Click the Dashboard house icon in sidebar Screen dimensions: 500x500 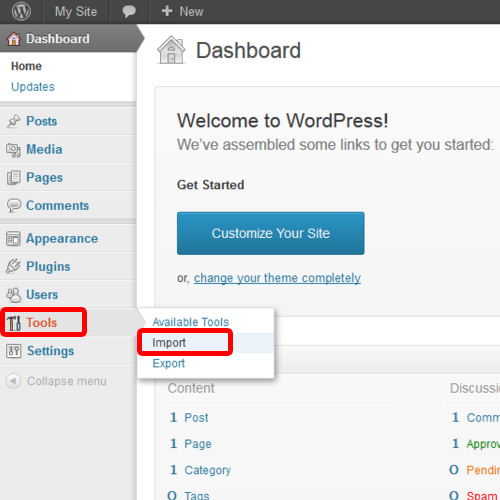click(x=14, y=39)
